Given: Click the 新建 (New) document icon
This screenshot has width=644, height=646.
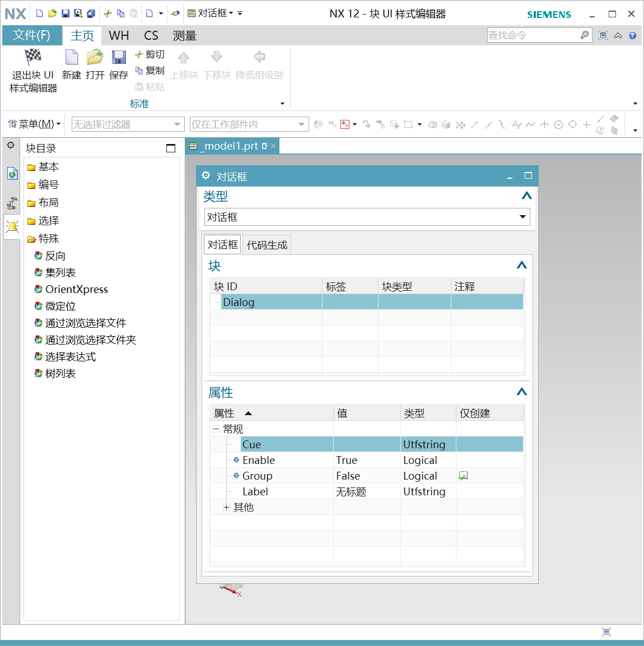Looking at the screenshot, I should point(71,57).
